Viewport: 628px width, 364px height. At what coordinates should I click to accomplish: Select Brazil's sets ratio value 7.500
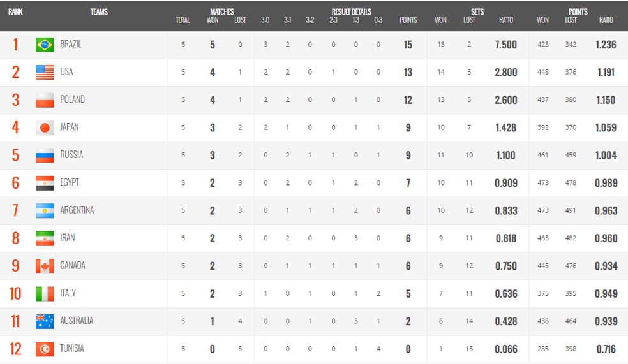point(506,45)
